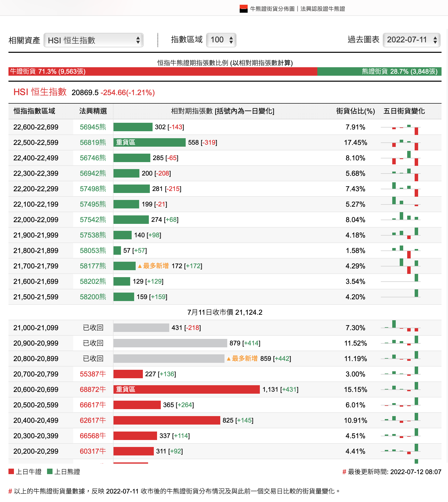
Task: Click the 恒指指數區域 column header
Action: tap(34, 111)
